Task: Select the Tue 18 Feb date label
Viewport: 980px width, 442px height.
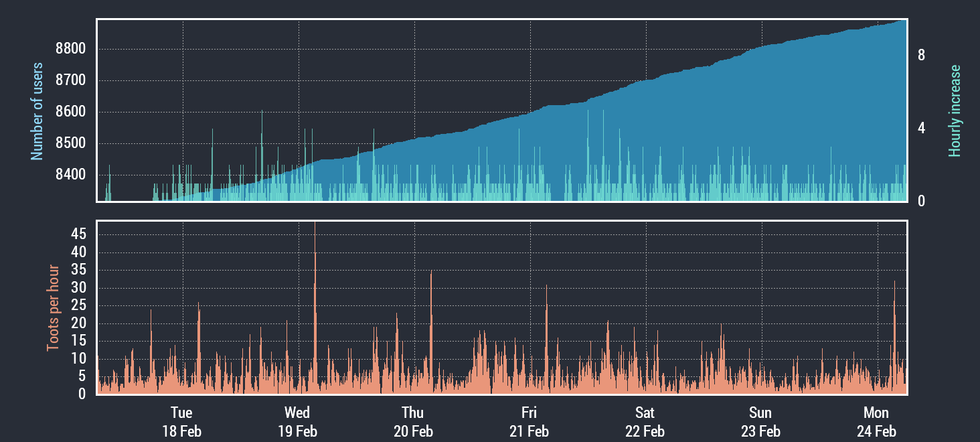Action: (x=181, y=421)
